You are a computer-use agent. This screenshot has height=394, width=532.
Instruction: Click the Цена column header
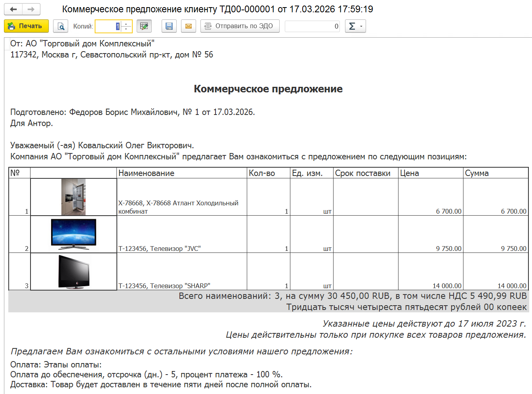click(x=431, y=173)
